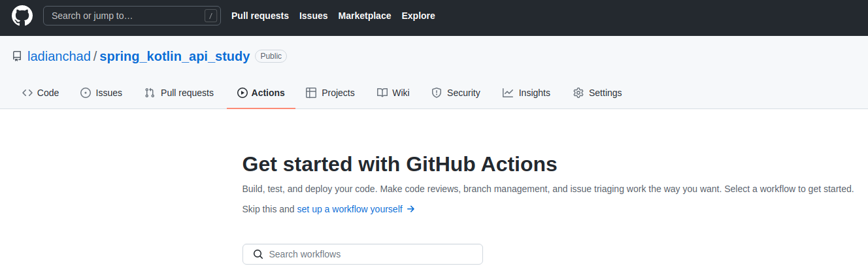This screenshot has width=868, height=279.
Task: Open the ladianchad user profile
Action: (59, 56)
